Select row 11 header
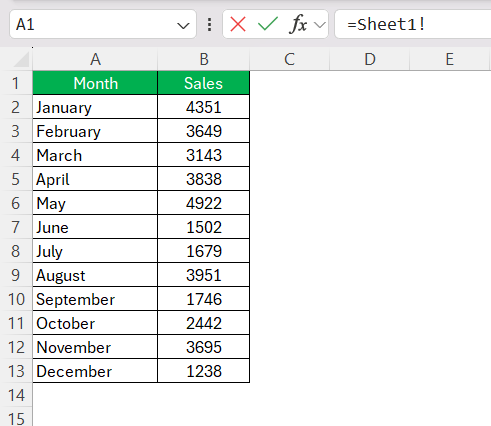The height and width of the screenshot is (426, 491). (16, 323)
